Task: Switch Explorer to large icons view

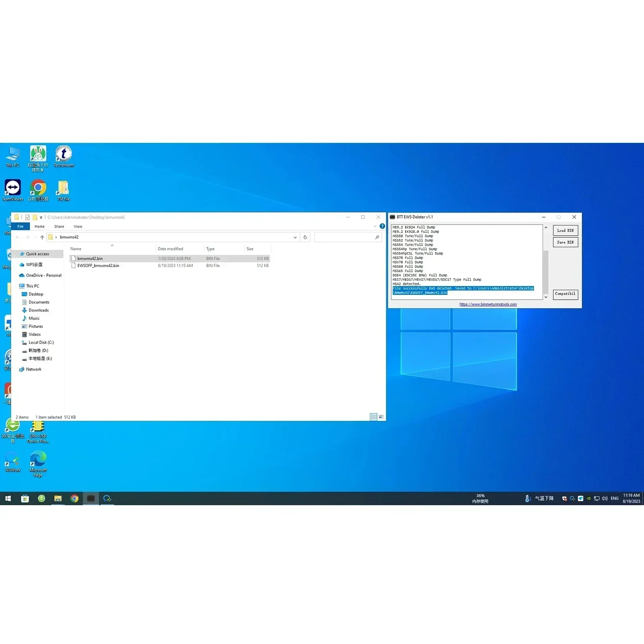Action: point(381,417)
